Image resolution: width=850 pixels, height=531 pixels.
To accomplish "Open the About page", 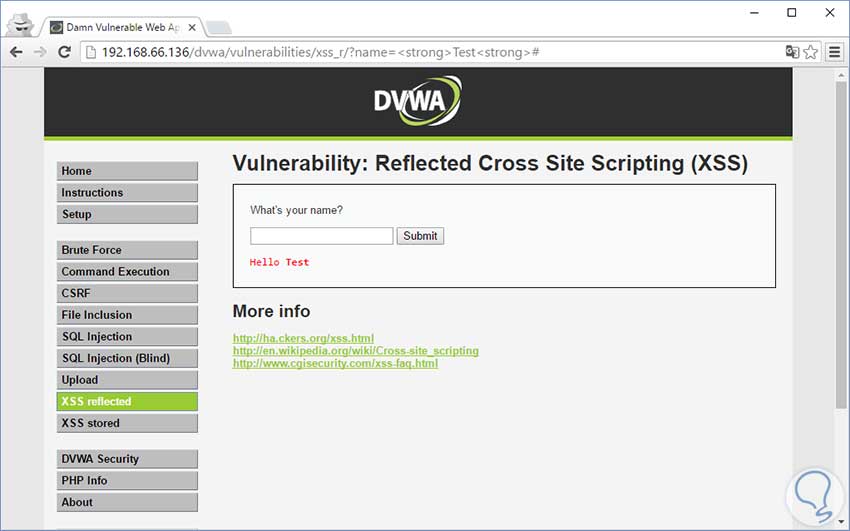I will 127,502.
